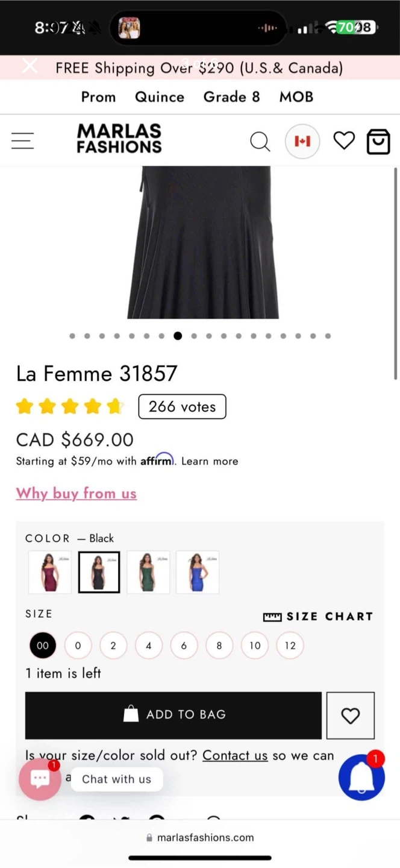Open the hamburger navigation menu
This screenshot has height=868, width=400.
(23, 141)
